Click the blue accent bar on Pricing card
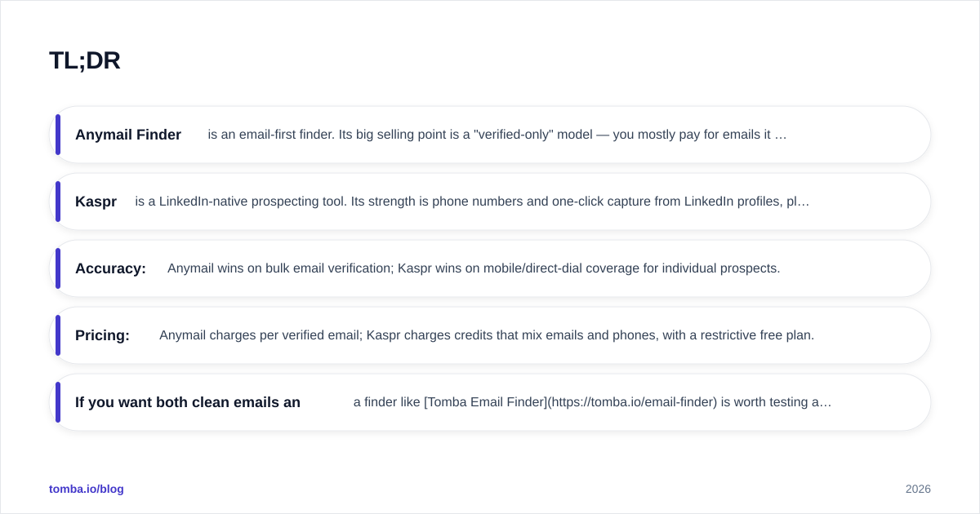Image resolution: width=980 pixels, height=514 pixels. click(x=58, y=335)
